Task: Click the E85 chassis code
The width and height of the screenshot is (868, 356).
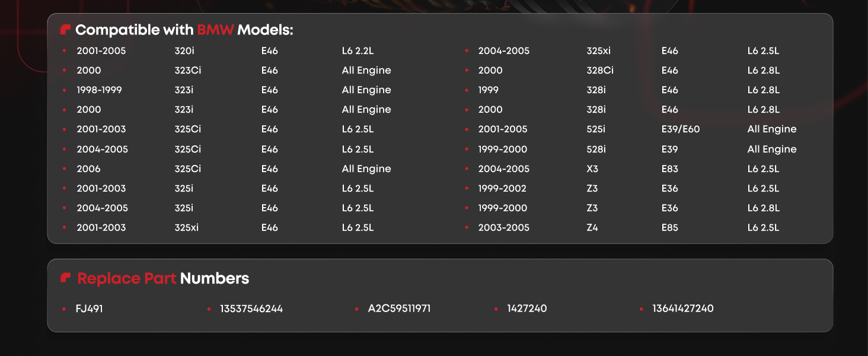Action: [669, 228]
